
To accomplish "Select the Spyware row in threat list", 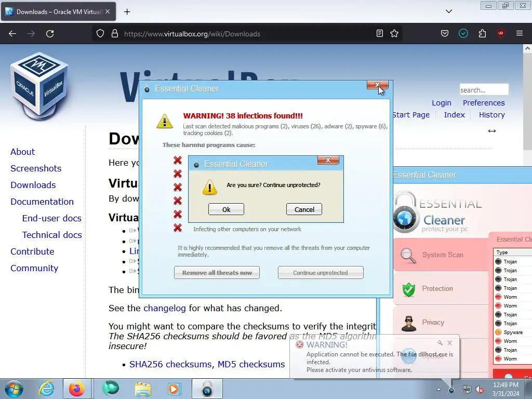I will click(513, 332).
